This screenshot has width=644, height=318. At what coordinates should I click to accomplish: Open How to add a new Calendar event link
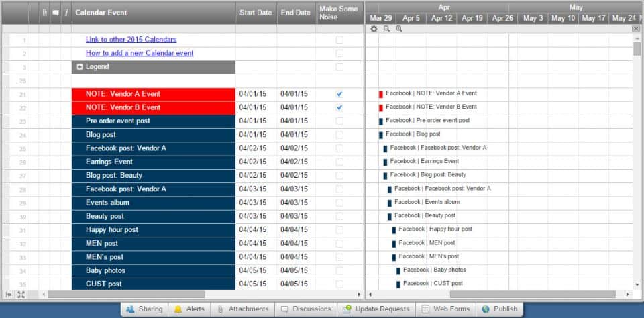click(140, 53)
